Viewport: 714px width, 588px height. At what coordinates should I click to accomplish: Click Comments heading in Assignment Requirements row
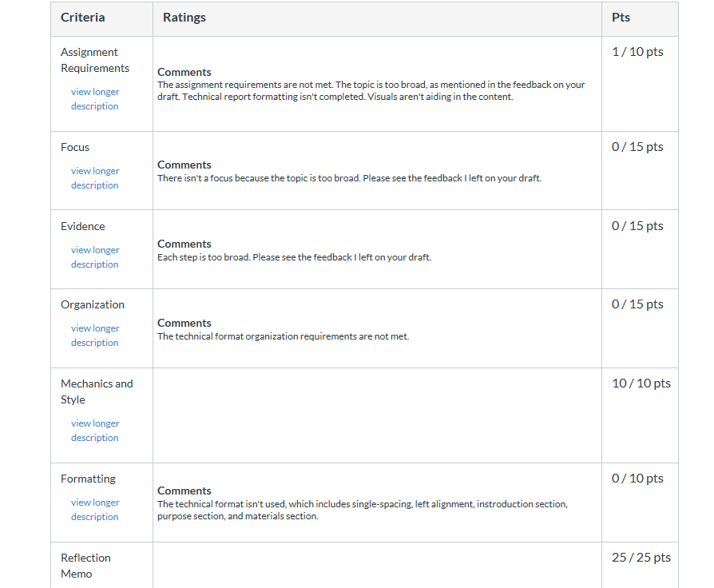[x=184, y=72]
